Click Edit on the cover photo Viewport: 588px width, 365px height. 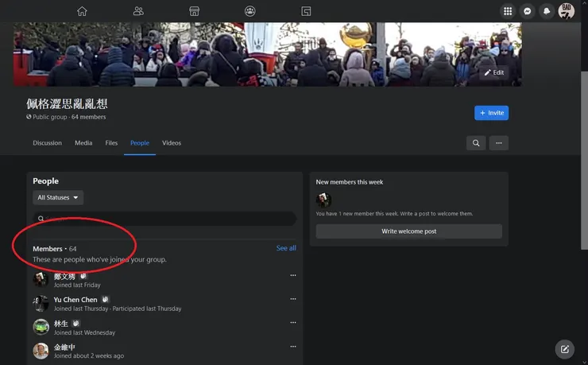(494, 72)
